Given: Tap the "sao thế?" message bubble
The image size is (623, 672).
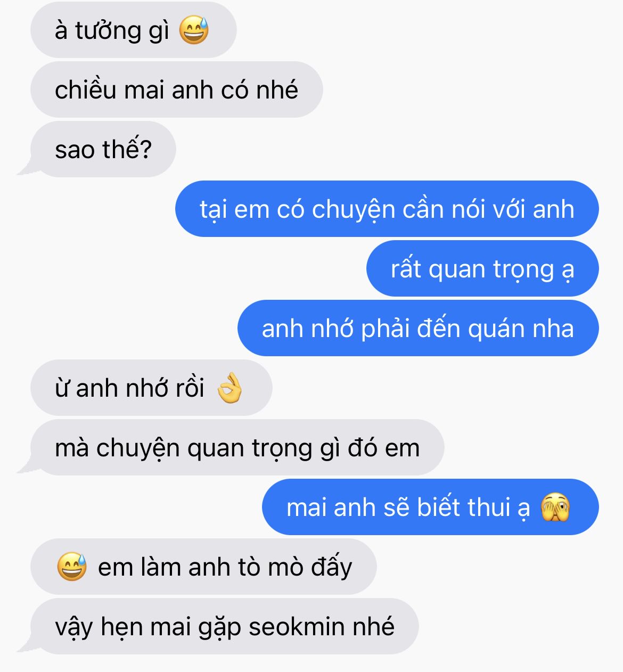Looking at the screenshot, I should [103, 149].
